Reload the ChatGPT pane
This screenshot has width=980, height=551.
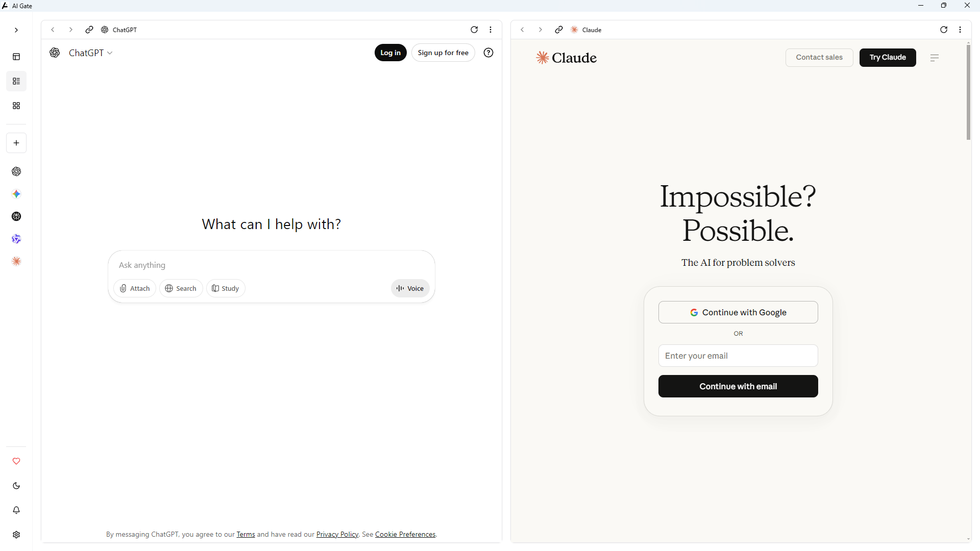[474, 30]
